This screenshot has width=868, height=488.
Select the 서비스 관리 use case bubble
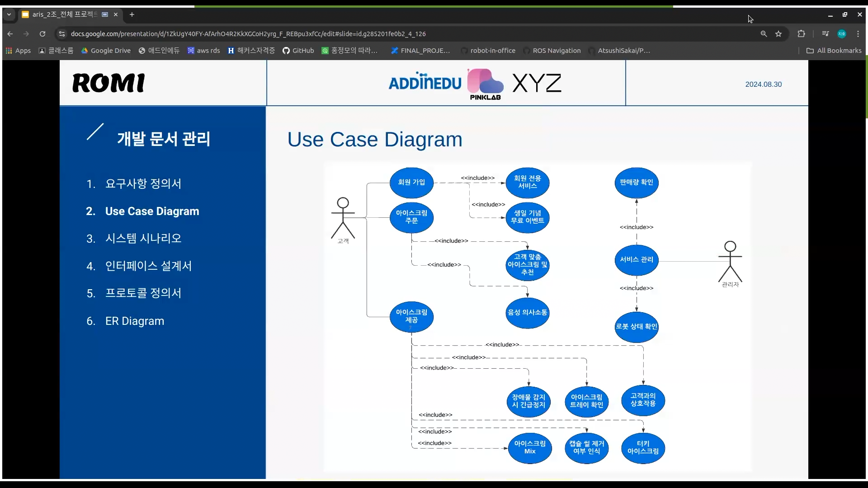click(x=636, y=260)
